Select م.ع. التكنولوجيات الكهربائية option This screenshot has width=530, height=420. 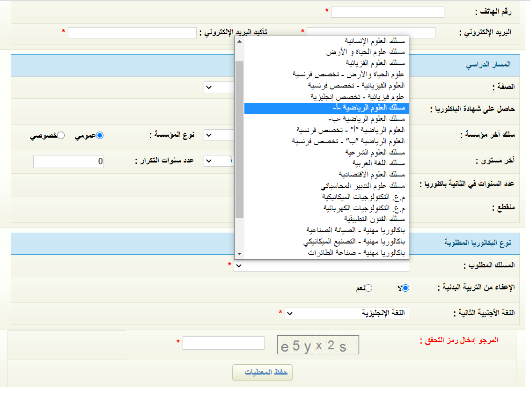(326, 208)
